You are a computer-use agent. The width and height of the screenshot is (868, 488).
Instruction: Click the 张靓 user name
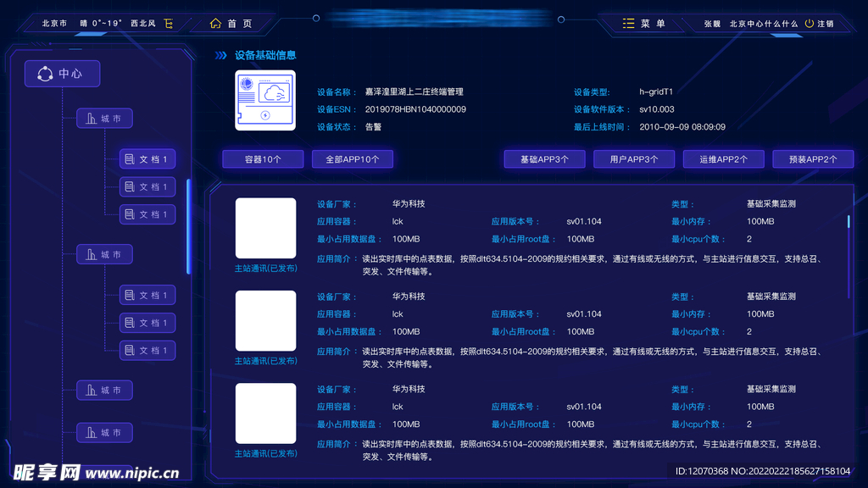pyautogui.click(x=712, y=24)
